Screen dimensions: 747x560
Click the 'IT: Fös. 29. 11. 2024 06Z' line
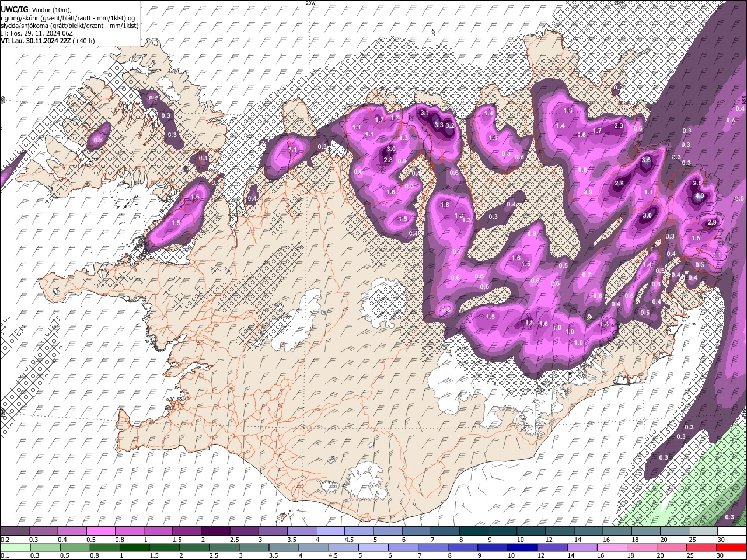point(37,33)
